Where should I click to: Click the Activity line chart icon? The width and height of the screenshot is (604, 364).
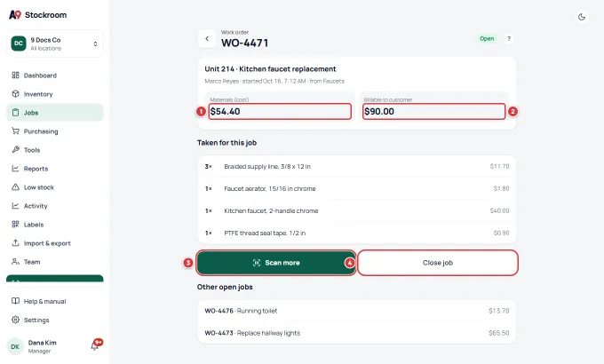[x=15, y=206]
